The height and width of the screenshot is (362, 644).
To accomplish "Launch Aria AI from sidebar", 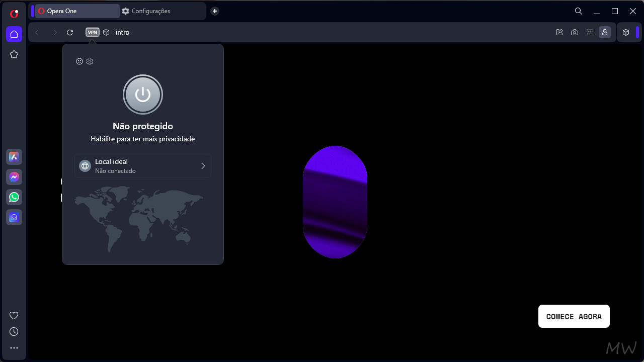I will coord(14,157).
